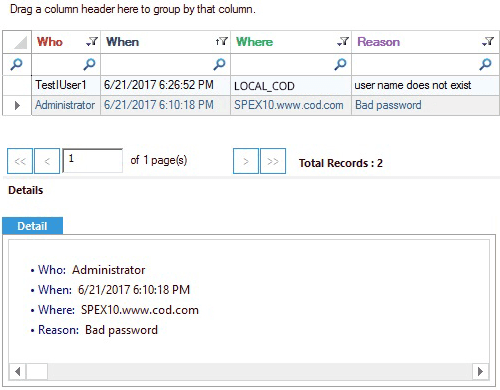The image size is (500, 390).
Task: Select the 6/21/2017 6:10:18 PM grid cell
Action: pyautogui.click(x=165, y=105)
